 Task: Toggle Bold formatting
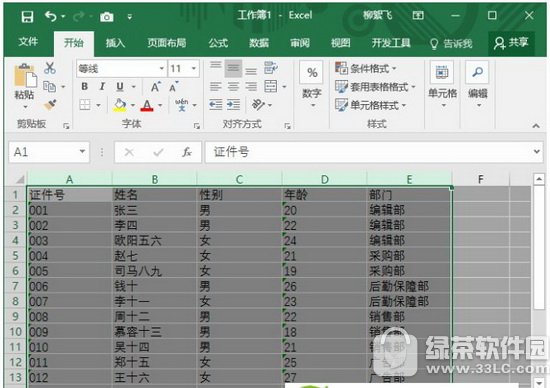click(x=85, y=86)
